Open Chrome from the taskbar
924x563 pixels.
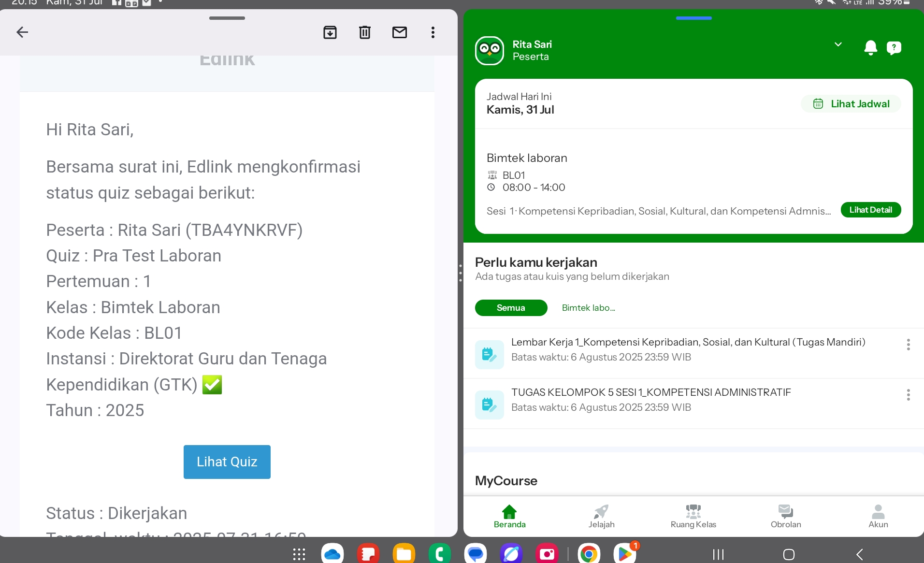tap(588, 554)
